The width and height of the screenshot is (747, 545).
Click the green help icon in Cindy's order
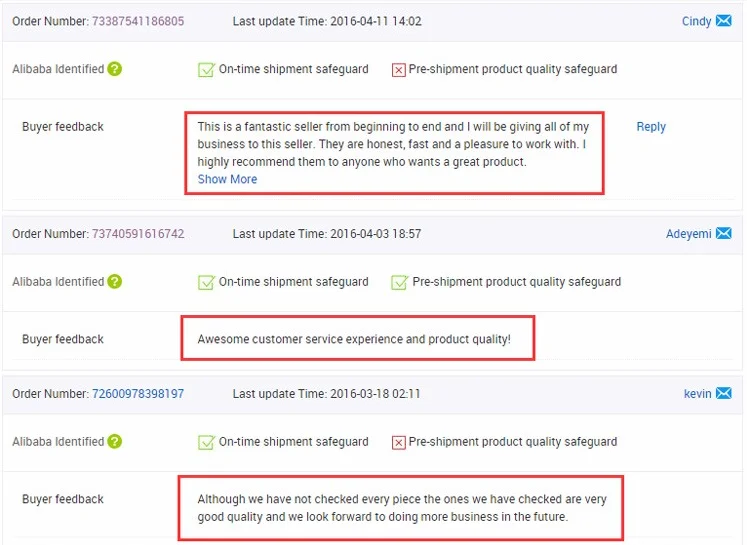point(114,69)
